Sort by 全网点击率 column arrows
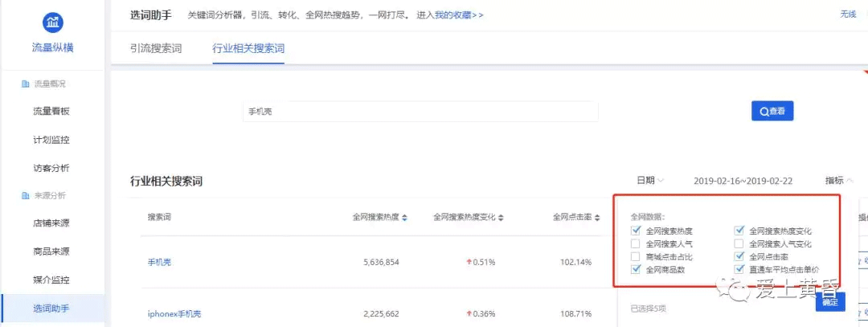Image resolution: width=868 pixels, height=327 pixels. click(x=598, y=218)
